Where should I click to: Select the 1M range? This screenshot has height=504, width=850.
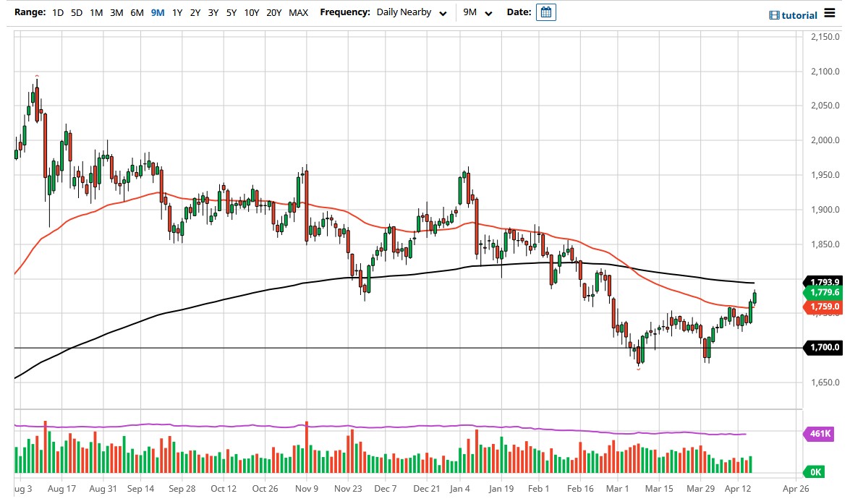(96, 12)
